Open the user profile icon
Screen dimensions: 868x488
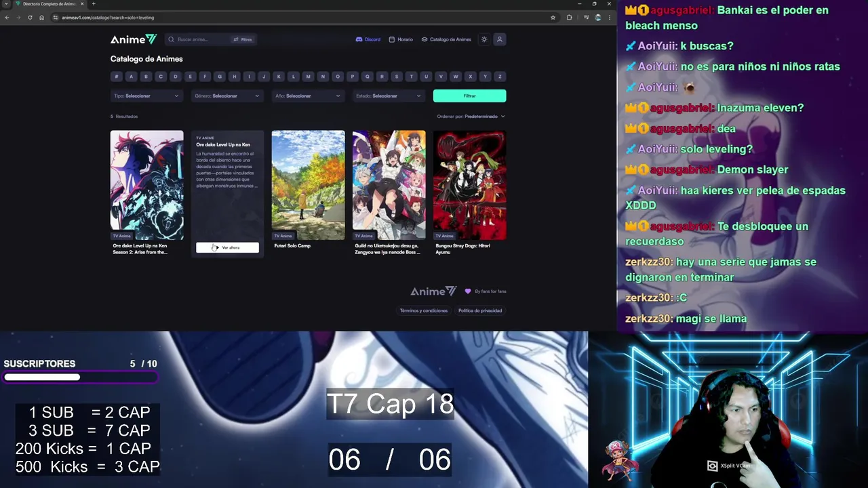(x=500, y=39)
